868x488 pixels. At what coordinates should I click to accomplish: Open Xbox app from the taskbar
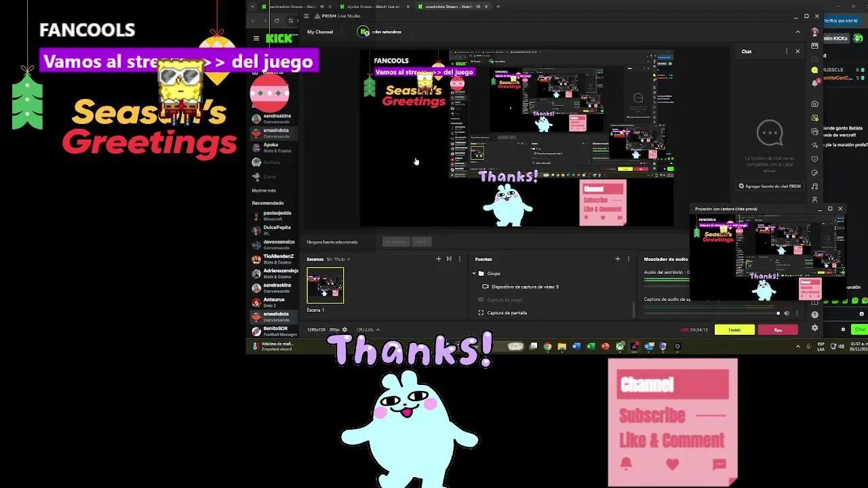(x=620, y=346)
